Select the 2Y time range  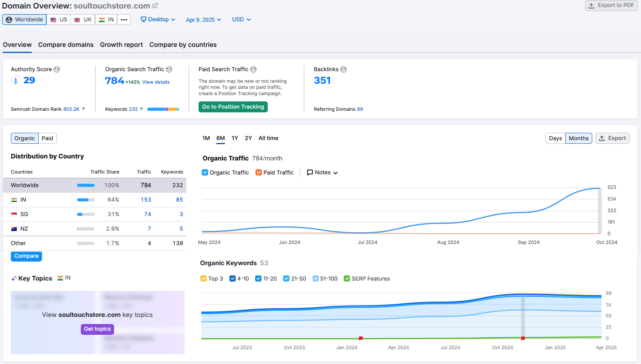click(x=248, y=138)
